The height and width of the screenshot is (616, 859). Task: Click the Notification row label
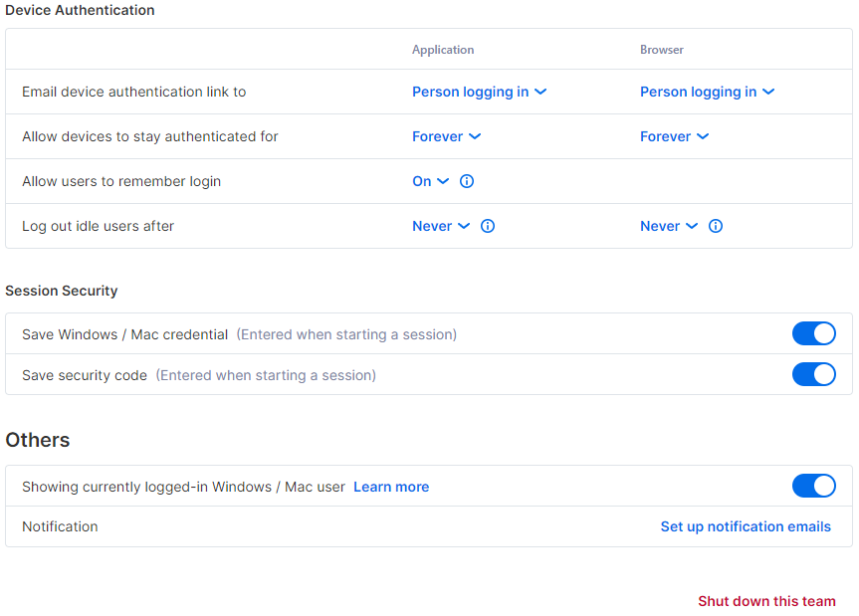(x=61, y=526)
